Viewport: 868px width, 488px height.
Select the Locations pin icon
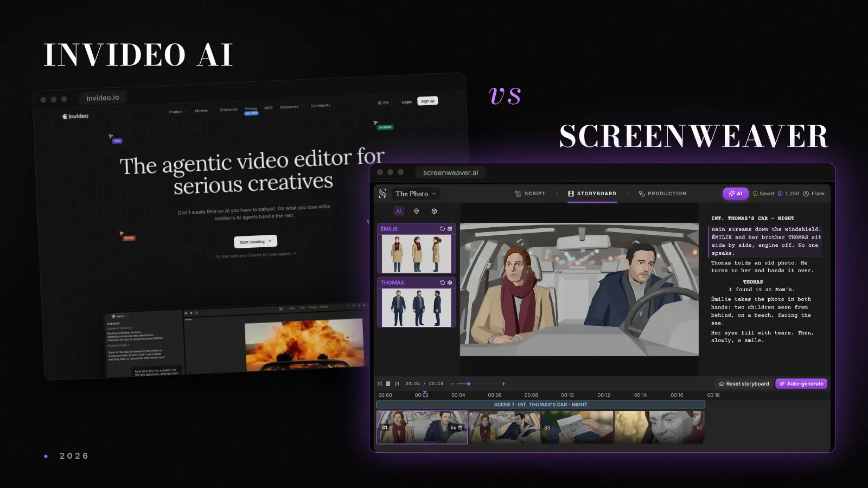[x=417, y=211]
